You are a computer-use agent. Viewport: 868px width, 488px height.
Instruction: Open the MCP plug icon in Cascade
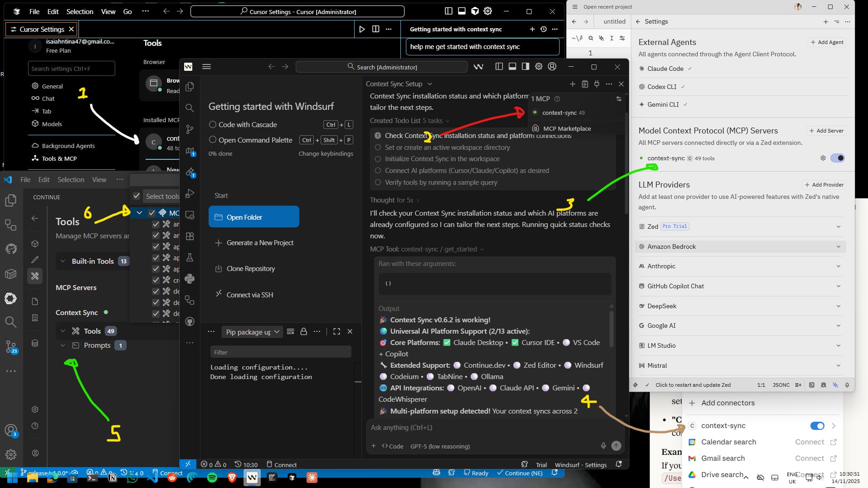(x=597, y=84)
